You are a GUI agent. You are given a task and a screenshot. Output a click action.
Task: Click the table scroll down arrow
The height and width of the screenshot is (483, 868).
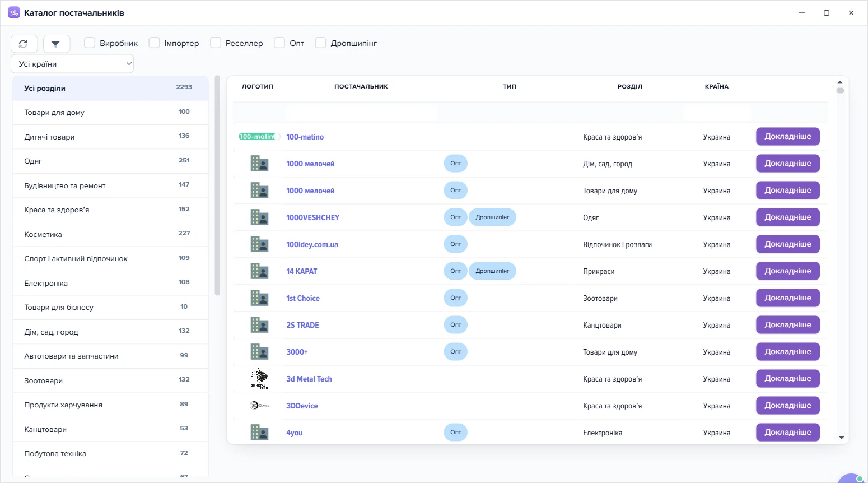[841, 438]
